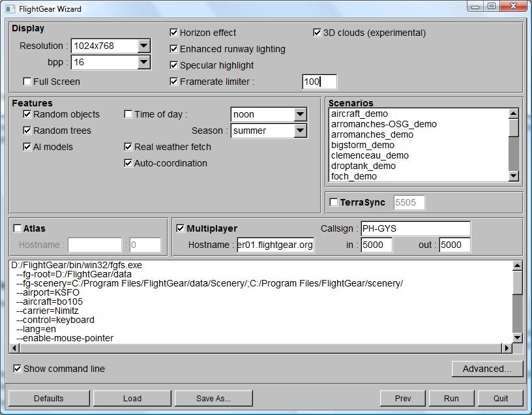Viewport: 532px width, 415px height.
Task: Click command line scroll up arrow
Action: tap(517, 266)
